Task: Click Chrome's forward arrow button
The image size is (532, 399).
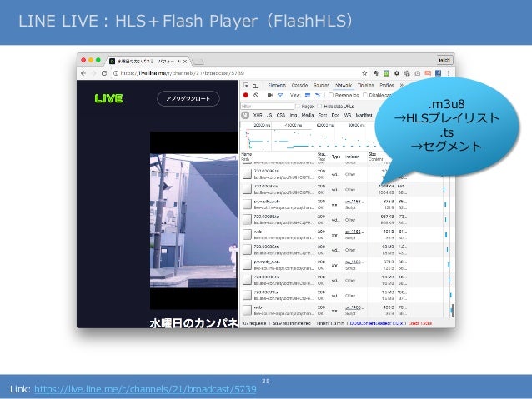Action: tap(94, 73)
